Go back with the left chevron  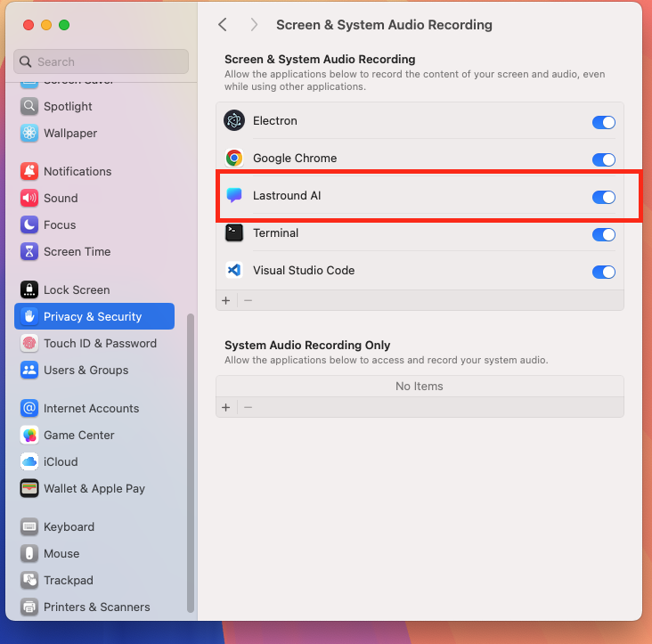click(x=223, y=25)
